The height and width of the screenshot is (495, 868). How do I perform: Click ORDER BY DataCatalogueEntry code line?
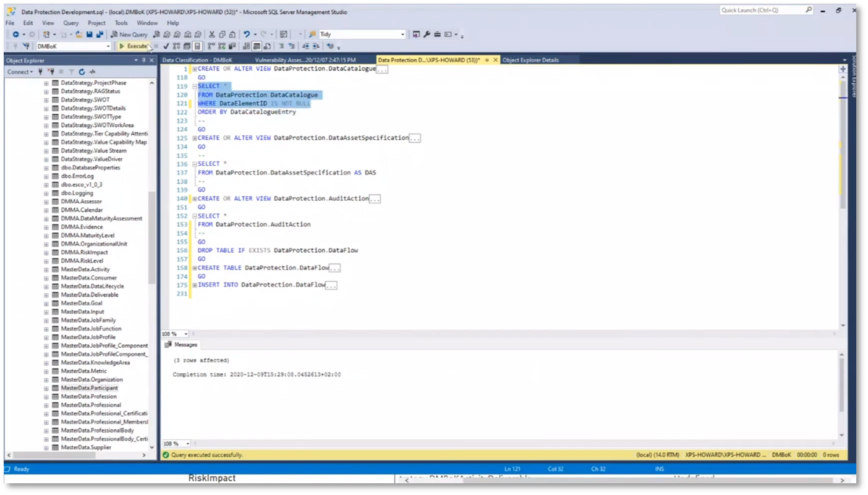point(247,112)
